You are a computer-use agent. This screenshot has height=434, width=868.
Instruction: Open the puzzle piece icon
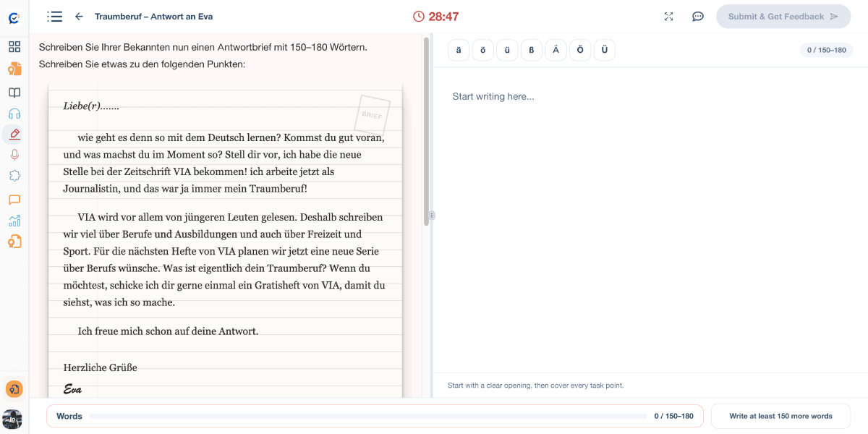(x=14, y=176)
